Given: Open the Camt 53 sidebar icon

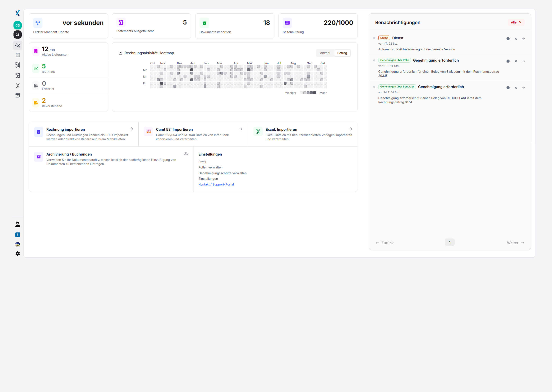Looking at the screenshot, I should [x=18, y=75].
